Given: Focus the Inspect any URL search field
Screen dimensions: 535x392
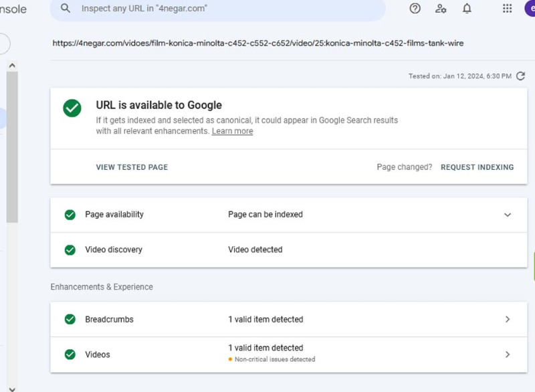Looking at the screenshot, I should coord(218,9).
